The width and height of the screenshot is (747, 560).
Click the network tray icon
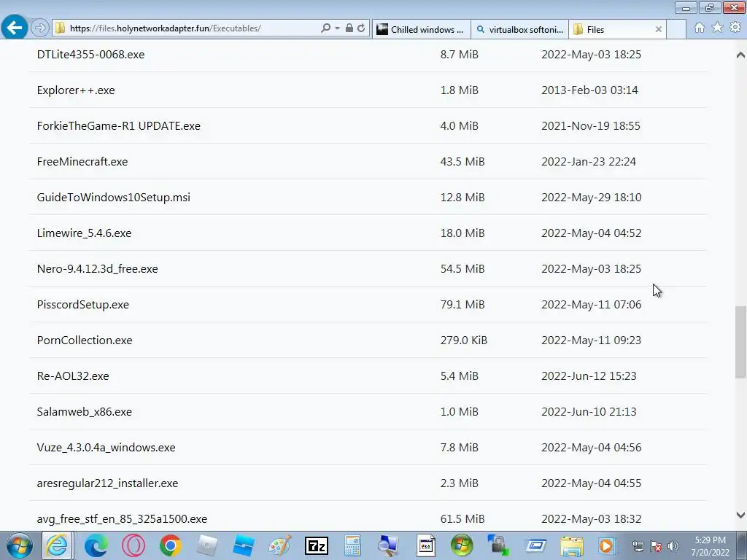638,546
